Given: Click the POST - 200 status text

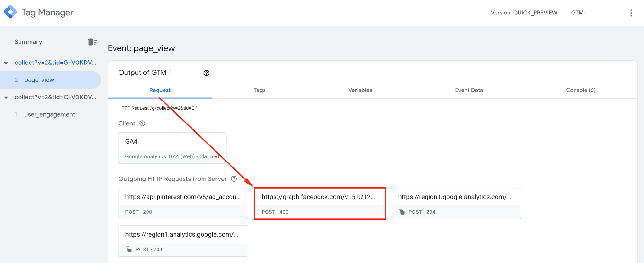Looking at the screenshot, I should coord(138,212).
